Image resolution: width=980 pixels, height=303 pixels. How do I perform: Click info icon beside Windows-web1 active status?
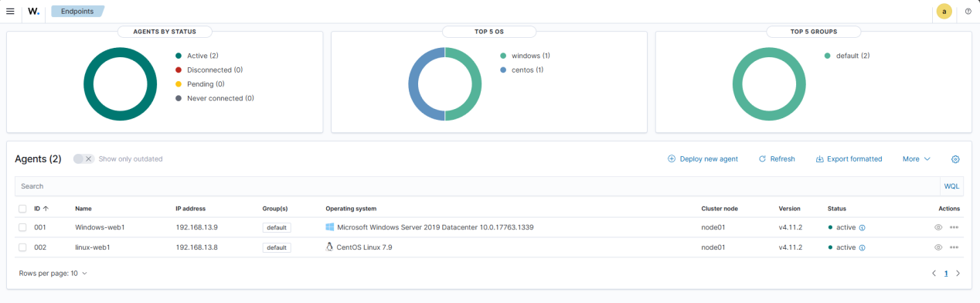(x=862, y=228)
